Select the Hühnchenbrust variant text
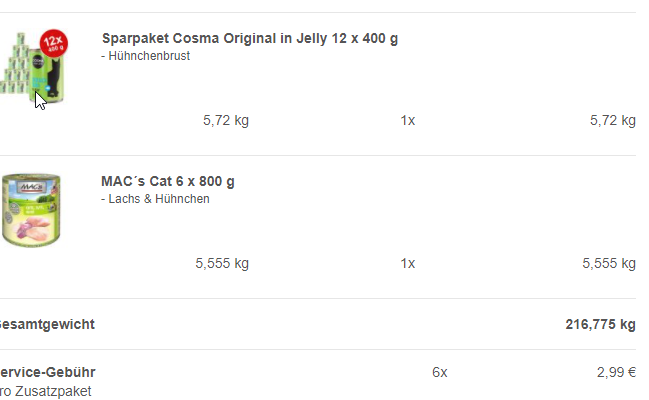Viewport: 649px width, 400px height. pos(149,56)
